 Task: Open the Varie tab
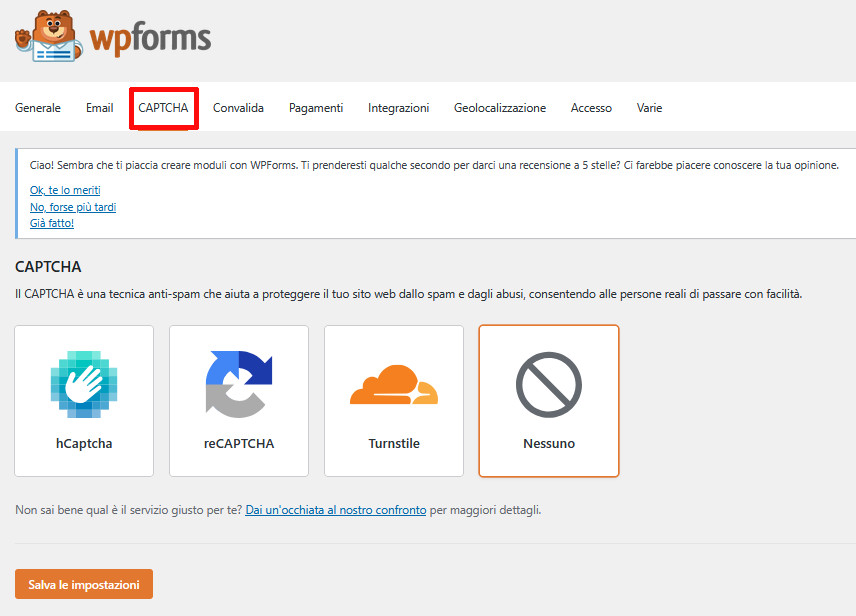click(649, 108)
